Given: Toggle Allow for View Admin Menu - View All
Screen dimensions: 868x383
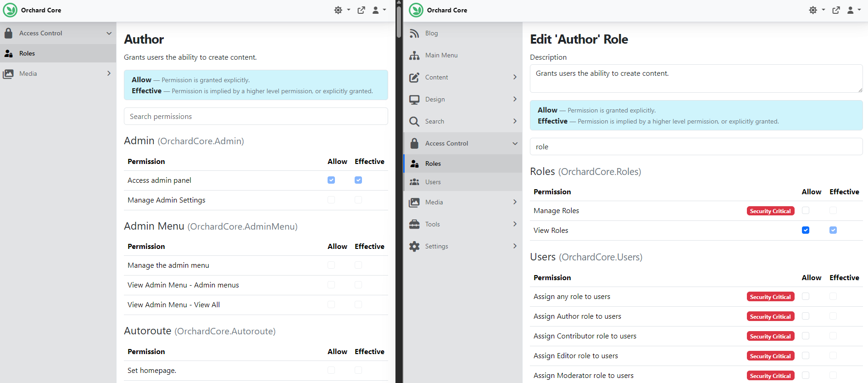Looking at the screenshot, I should point(331,304).
